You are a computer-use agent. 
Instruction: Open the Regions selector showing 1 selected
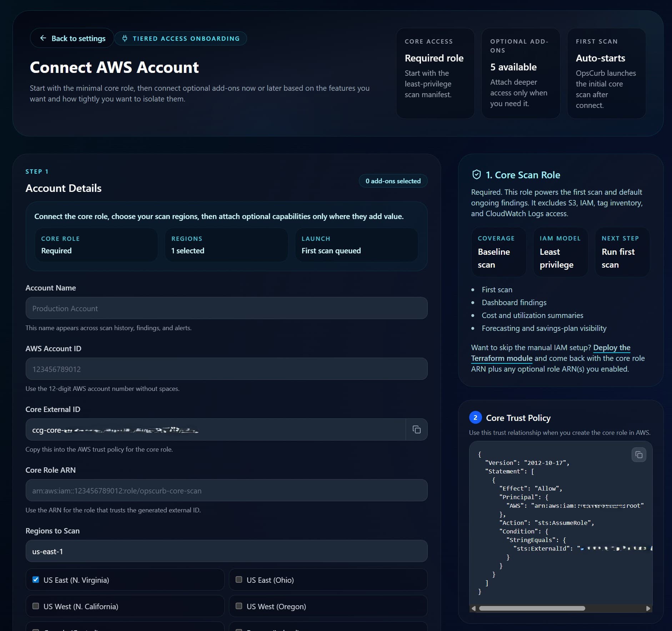click(226, 245)
